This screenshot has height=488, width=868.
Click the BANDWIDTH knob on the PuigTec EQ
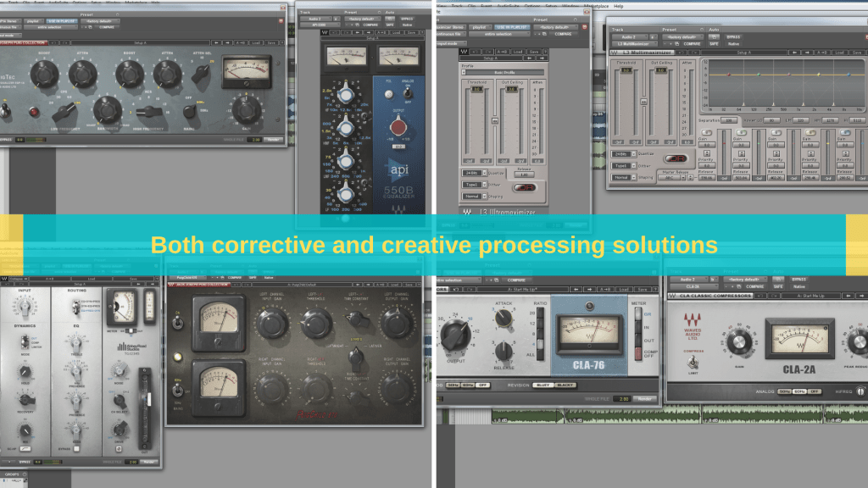(107, 108)
